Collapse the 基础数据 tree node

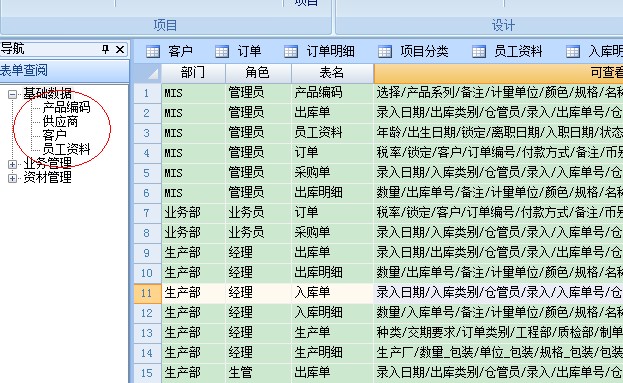12,95
